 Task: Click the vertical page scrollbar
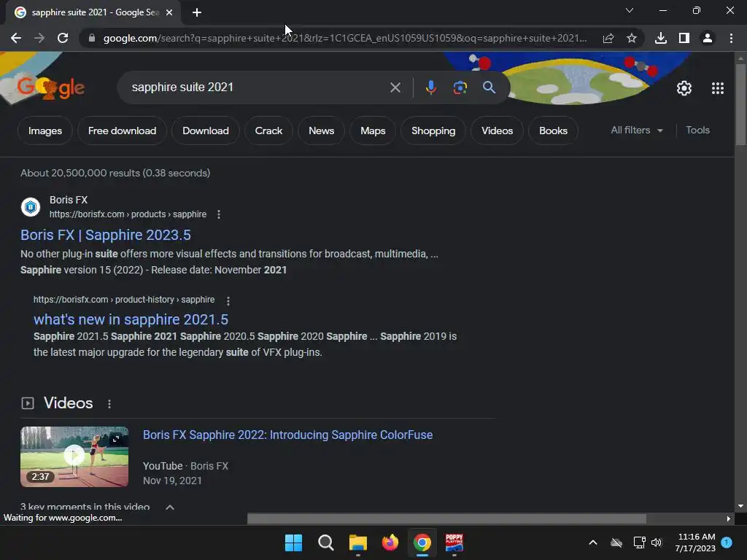(740, 104)
